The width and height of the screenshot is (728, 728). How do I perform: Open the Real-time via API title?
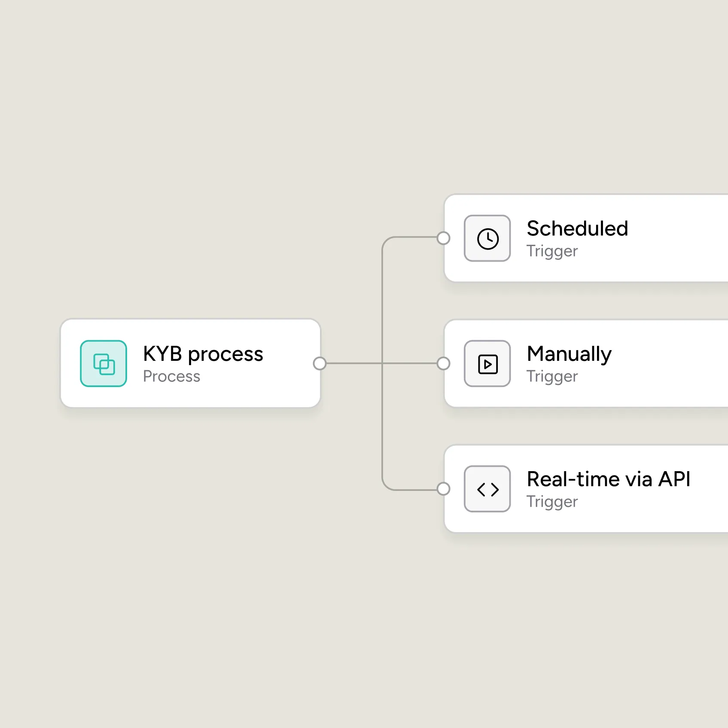609,479
